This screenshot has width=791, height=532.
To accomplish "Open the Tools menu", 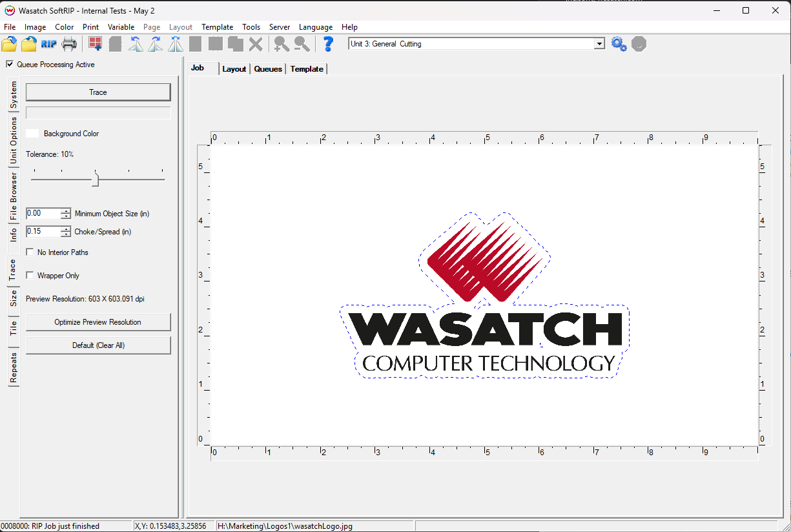I will point(251,27).
